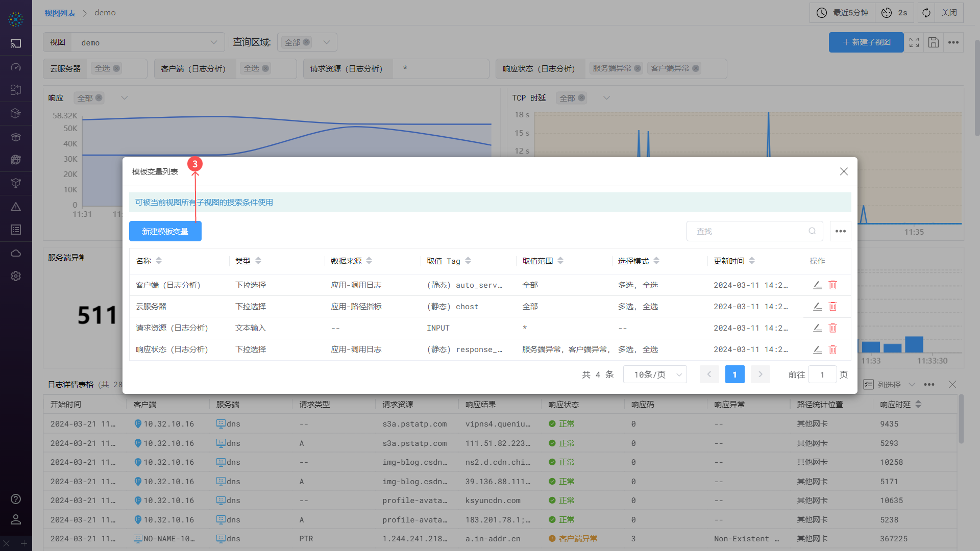Viewport: 980px width, 551px height.
Task: Remove the 服务端异常 filter tag
Action: 638,68
